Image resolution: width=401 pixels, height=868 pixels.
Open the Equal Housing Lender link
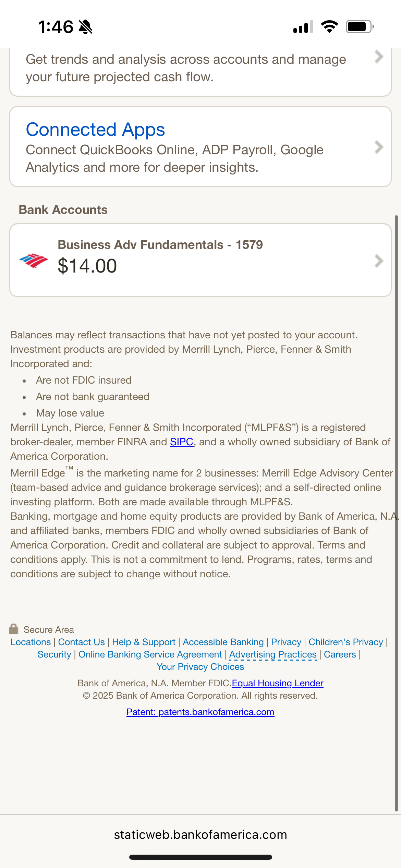click(x=278, y=683)
